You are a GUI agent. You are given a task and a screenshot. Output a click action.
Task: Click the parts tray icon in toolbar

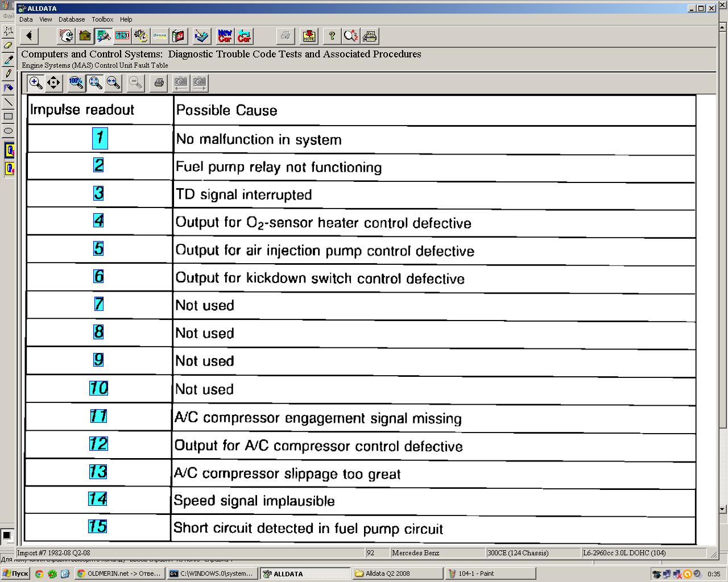(202, 36)
